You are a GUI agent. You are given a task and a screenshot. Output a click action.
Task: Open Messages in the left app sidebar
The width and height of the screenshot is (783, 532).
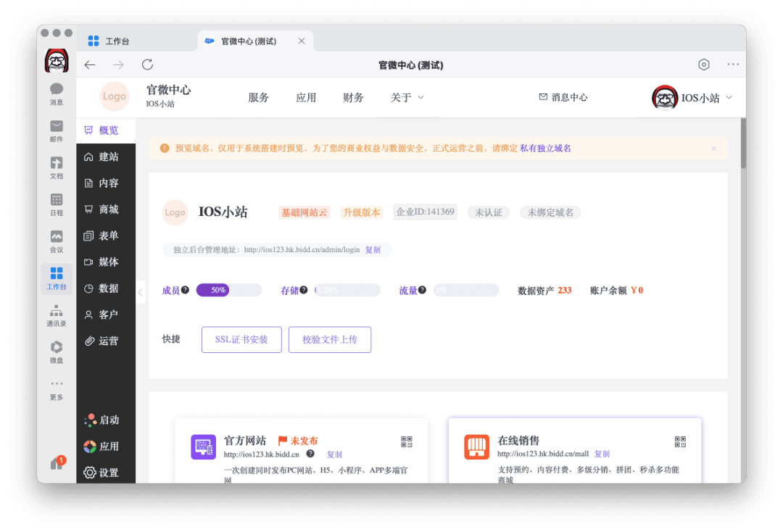click(57, 93)
